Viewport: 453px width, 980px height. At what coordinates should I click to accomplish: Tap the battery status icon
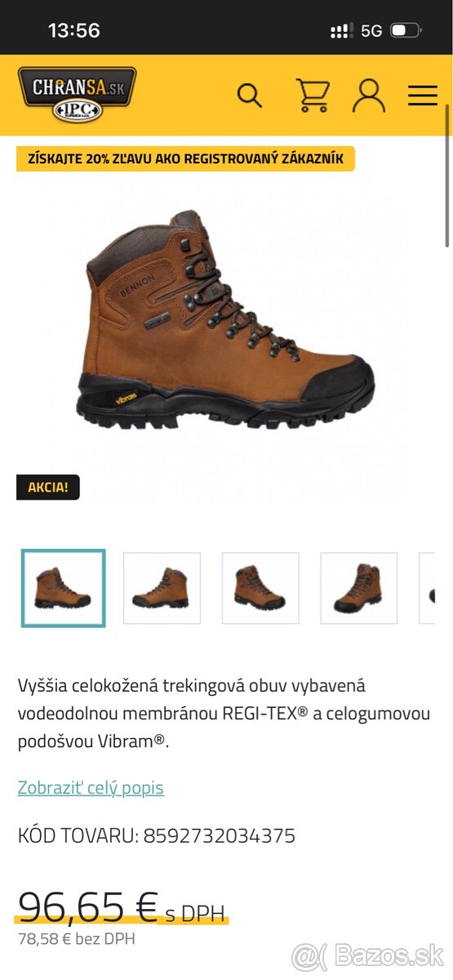(x=406, y=31)
